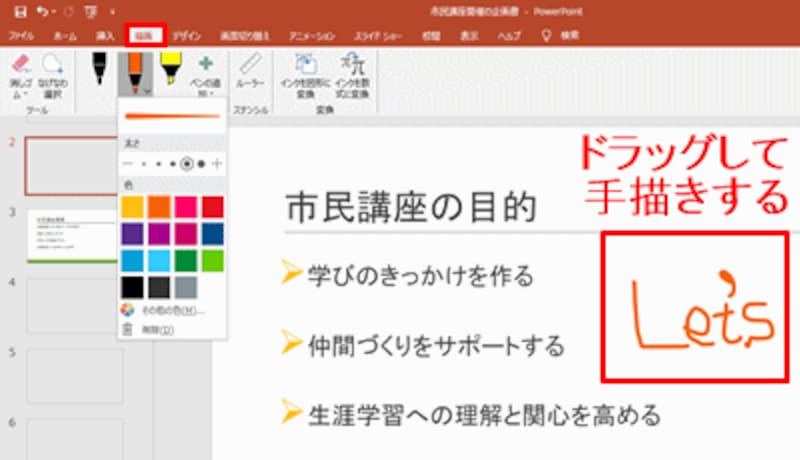Pick the light cyan color swatch
This screenshot has height=460, width=800.
pyautogui.click(x=159, y=261)
